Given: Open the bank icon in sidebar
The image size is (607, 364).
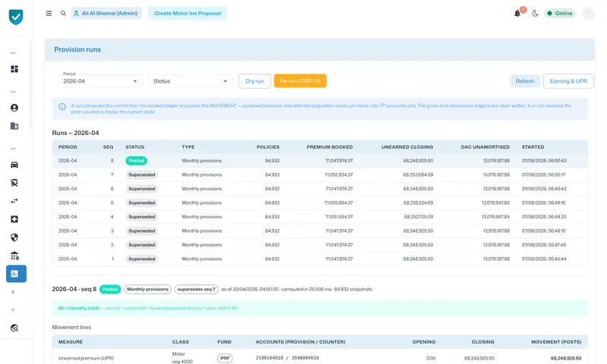Looking at the screenshot, I should coord(14,256).
